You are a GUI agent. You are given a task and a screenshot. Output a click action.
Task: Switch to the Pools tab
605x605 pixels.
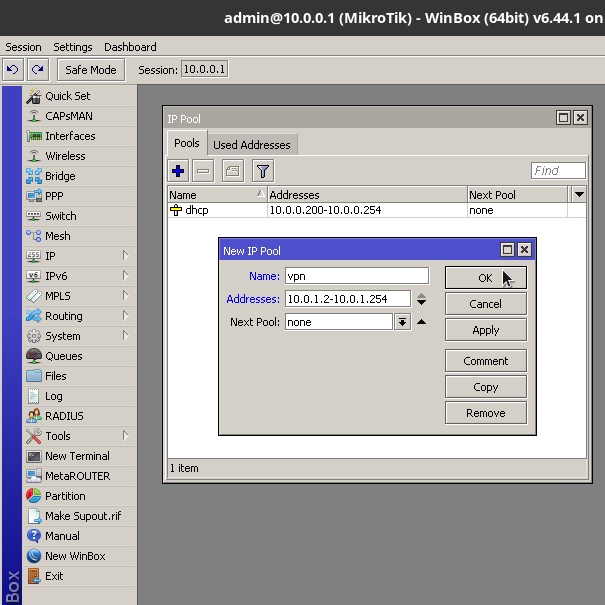coord(187,143)
